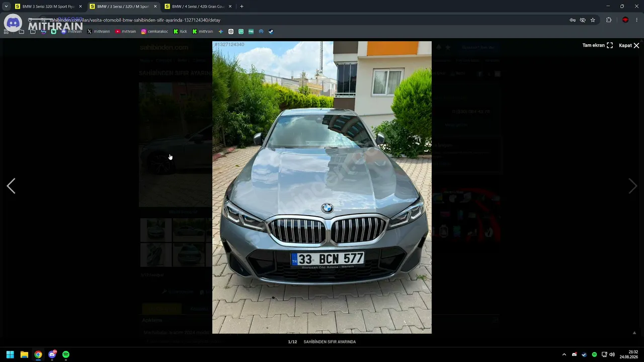Focus the sahibinden.com address bar
The height and width of the screenshot is (362, 644).
pos(302,20)
